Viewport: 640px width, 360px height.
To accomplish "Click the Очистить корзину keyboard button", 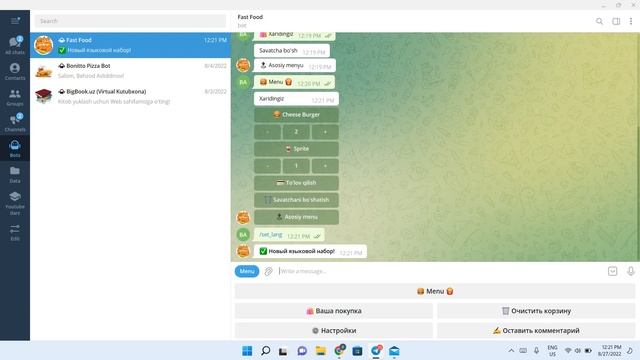I will 536,311.
